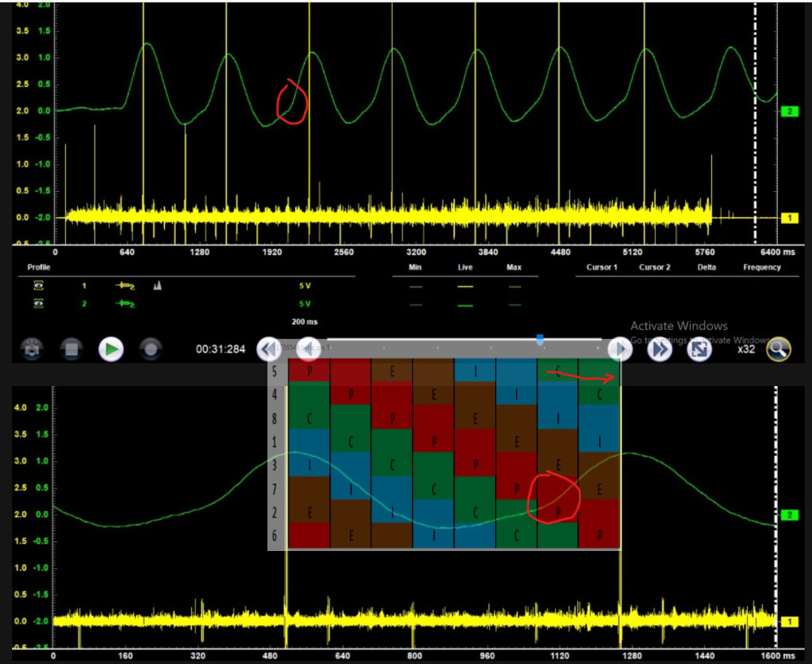
Task: Step back one frame with left arrow
Action: click(307, 349)
